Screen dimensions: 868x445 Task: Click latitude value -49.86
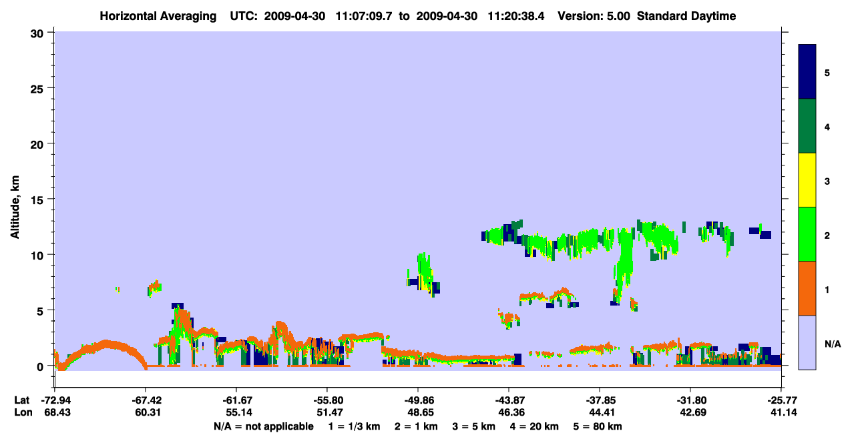pos(418,400)
